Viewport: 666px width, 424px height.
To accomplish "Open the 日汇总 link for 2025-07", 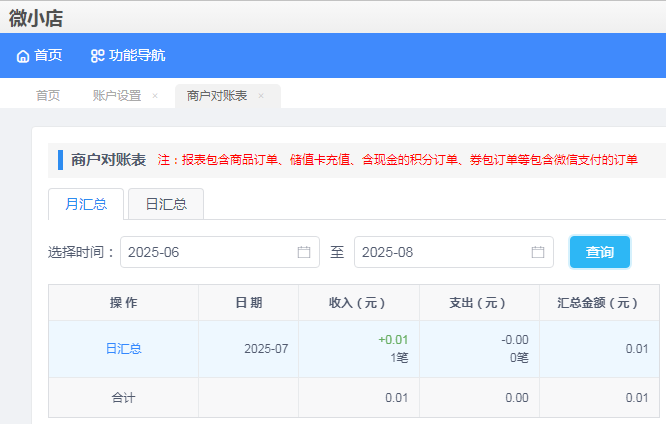I will pyautogui.click(x=123, y=349).
